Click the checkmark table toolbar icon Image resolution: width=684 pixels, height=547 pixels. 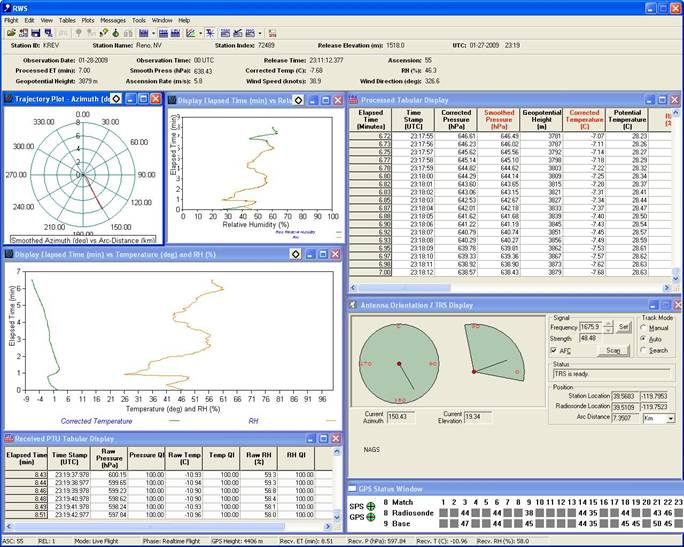tap(238, 33)
